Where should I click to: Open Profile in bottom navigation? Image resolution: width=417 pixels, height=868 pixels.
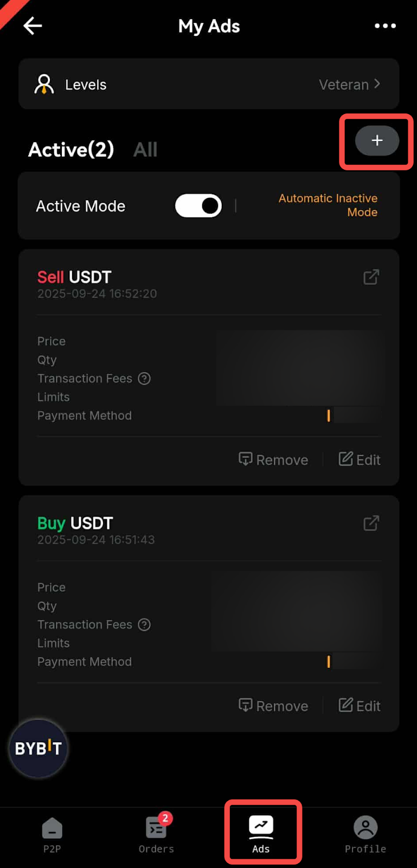pos(365,834)
